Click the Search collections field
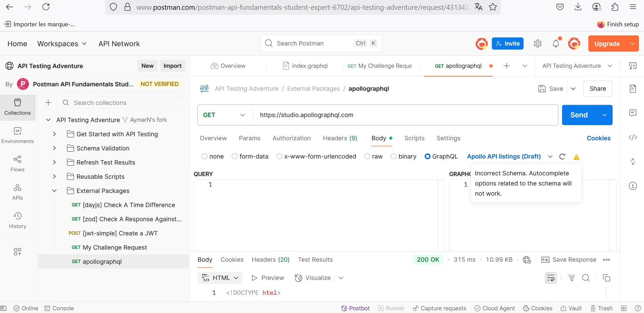Viewport: 644px width, 313px height. coord(121,103)
